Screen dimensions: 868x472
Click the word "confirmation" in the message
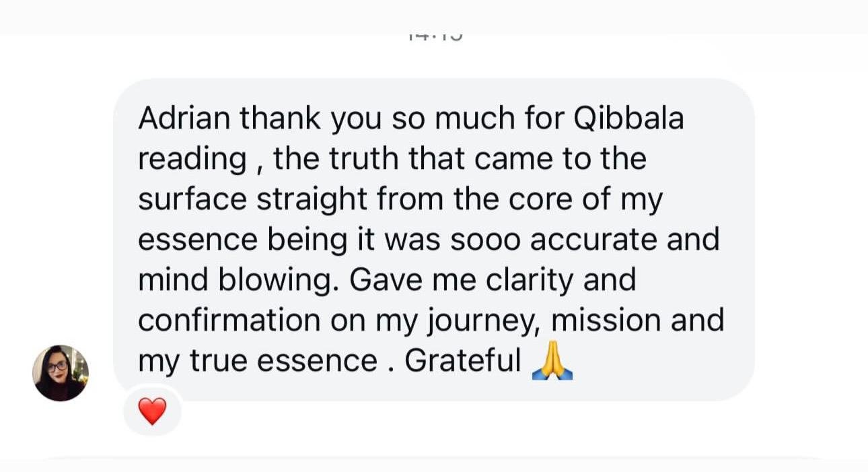click(229, 321)
